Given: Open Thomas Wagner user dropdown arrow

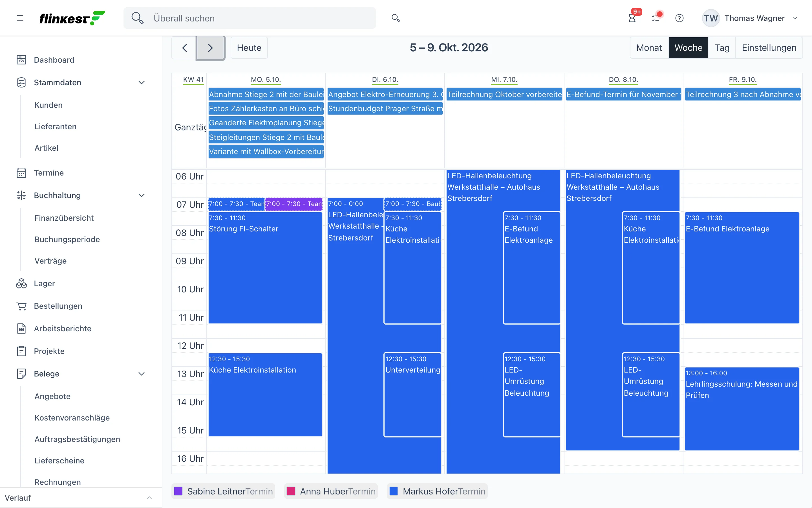Looking at the screenshot, I should [x=795, y=18].
